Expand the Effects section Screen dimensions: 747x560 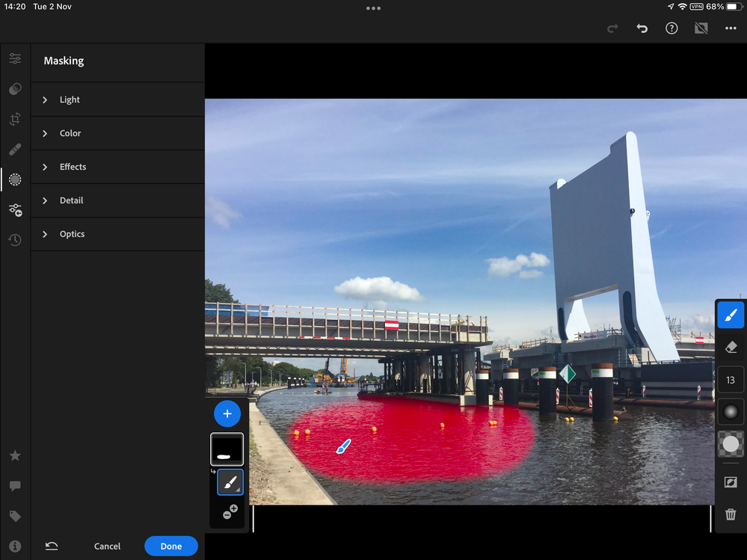tap(117, 167)
